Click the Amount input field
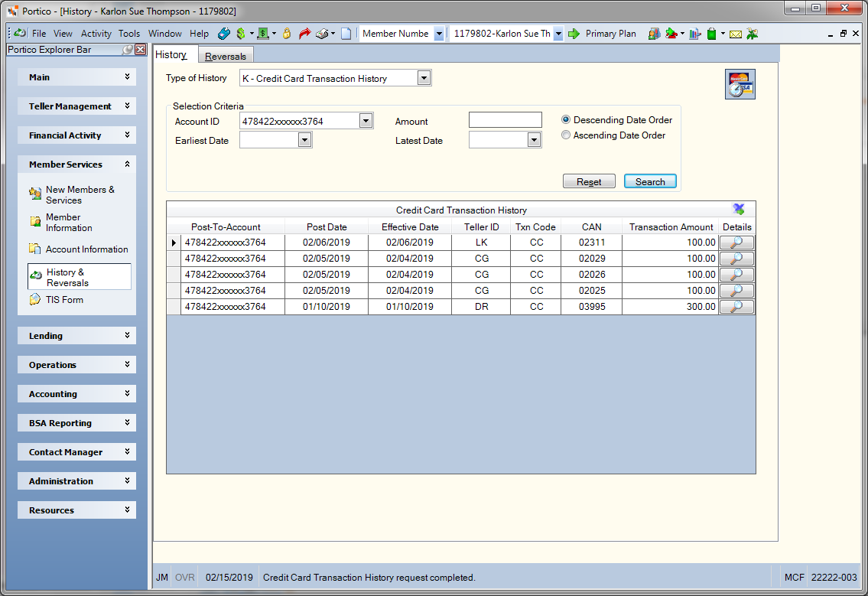Screen dimensions: 868x596 pyautogui.click(x=506, y=120)
